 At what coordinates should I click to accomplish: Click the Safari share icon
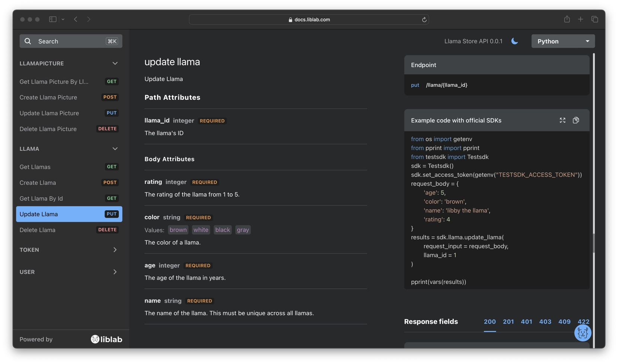pyautogui.click(x=567, y=19)
